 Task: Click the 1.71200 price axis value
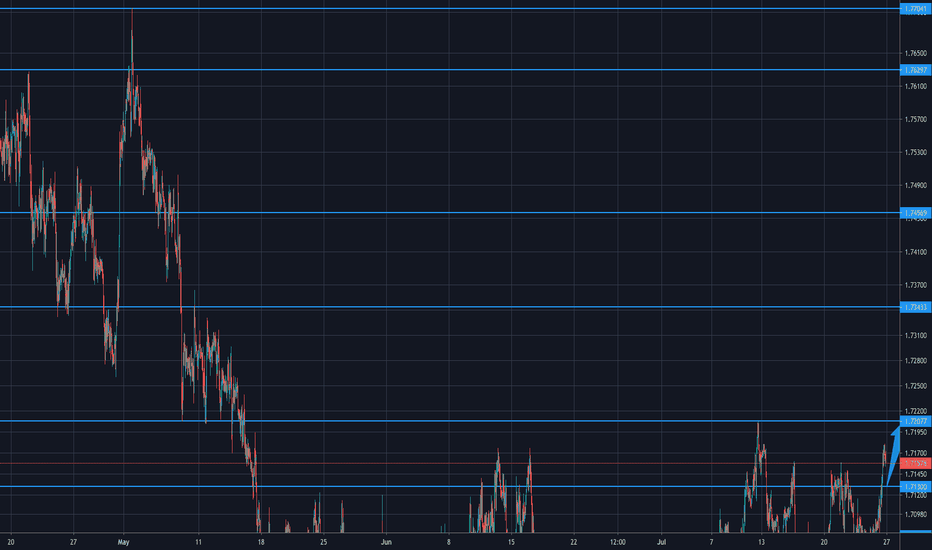point(915,495)
